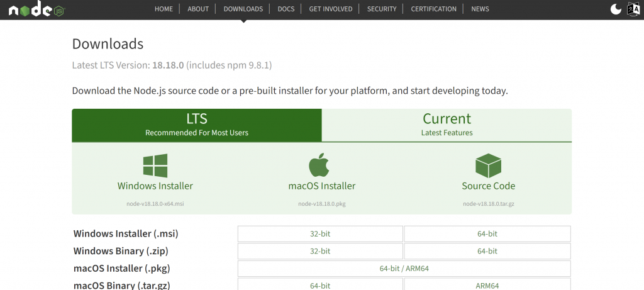
Task: Visit the CERTIFICATION page
Action: [x=433, y=9]
